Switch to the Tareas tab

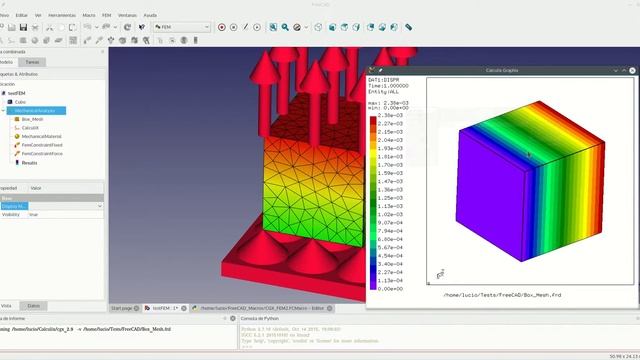pos(32,62)
